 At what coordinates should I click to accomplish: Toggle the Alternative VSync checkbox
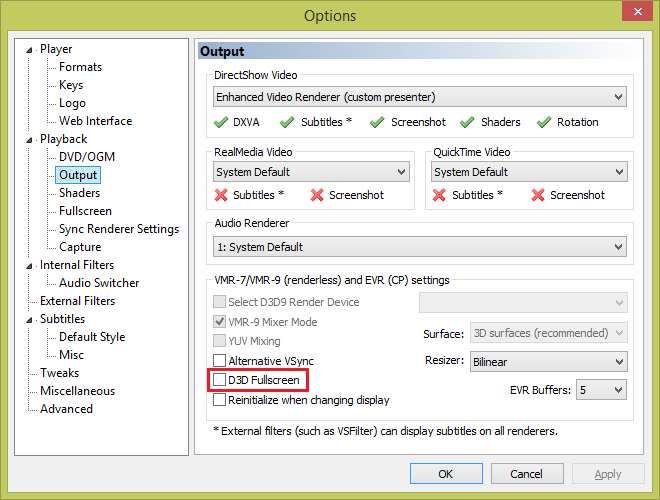pyautogui.click(x=221, y=360)
